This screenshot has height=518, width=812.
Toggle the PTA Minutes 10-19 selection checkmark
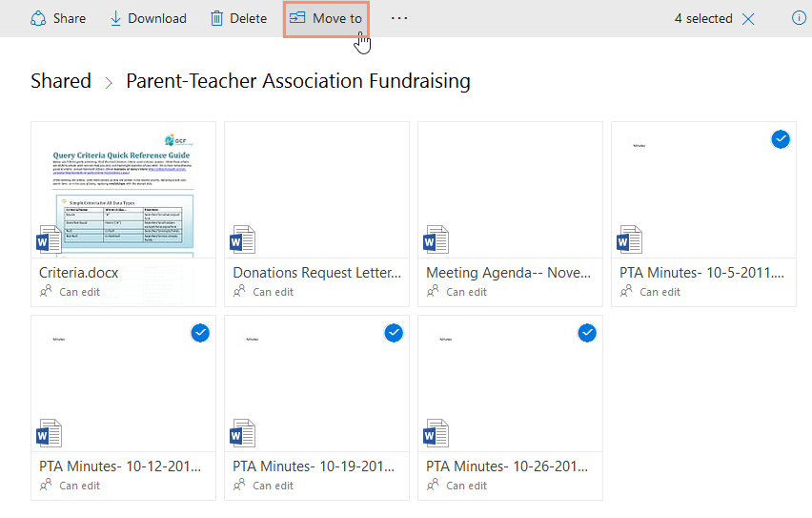[x=394, y=333]
